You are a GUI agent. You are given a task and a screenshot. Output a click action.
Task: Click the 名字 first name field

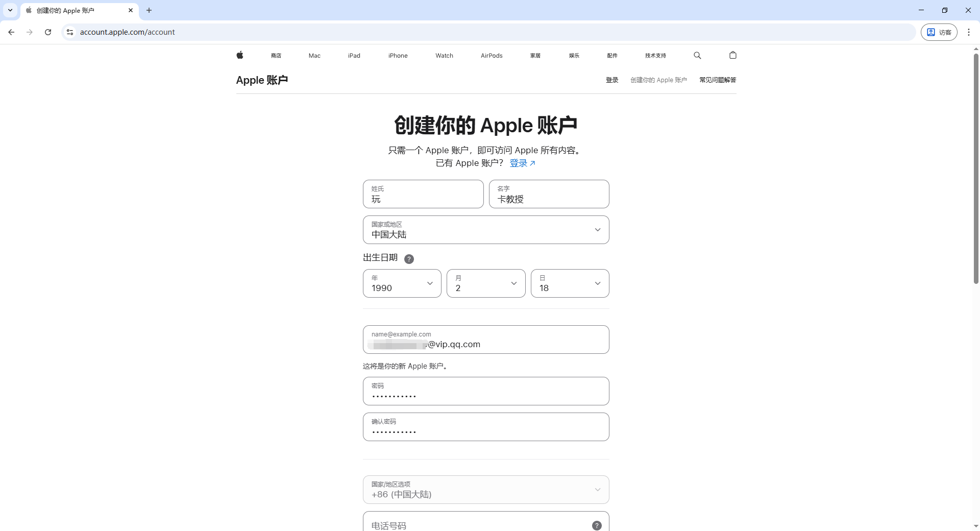[549, 194]
